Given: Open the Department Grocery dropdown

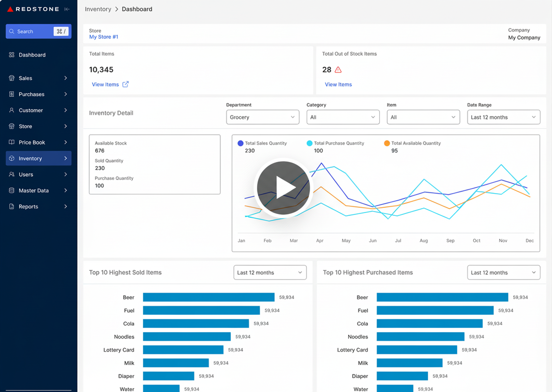Looking at the screenshot, I should point(262,117).
